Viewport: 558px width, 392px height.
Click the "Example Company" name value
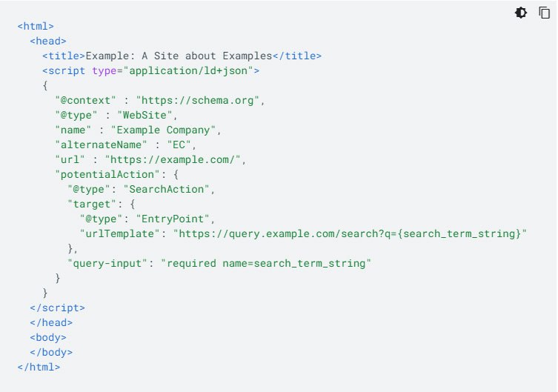(x=163, y=130)
